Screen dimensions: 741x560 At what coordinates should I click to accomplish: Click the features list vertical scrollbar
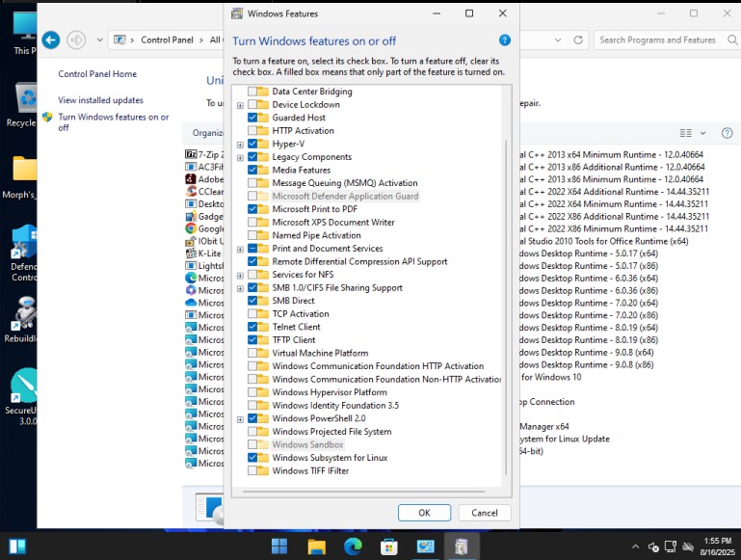coord(506,307)
